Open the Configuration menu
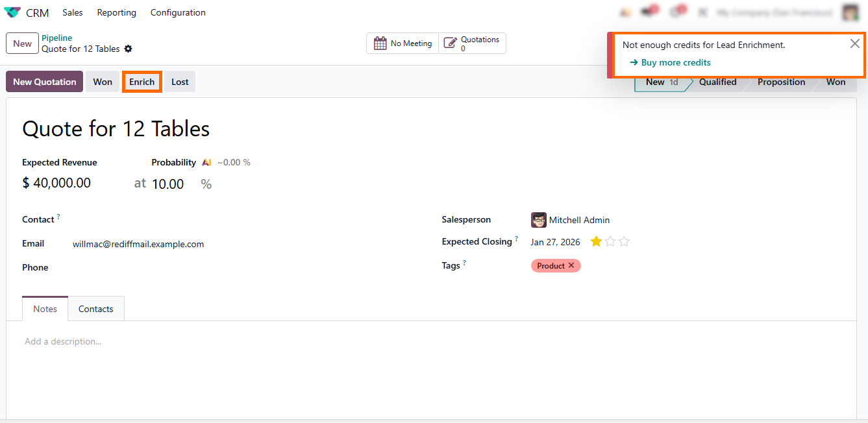868x423 pixels. coord(178,12)
